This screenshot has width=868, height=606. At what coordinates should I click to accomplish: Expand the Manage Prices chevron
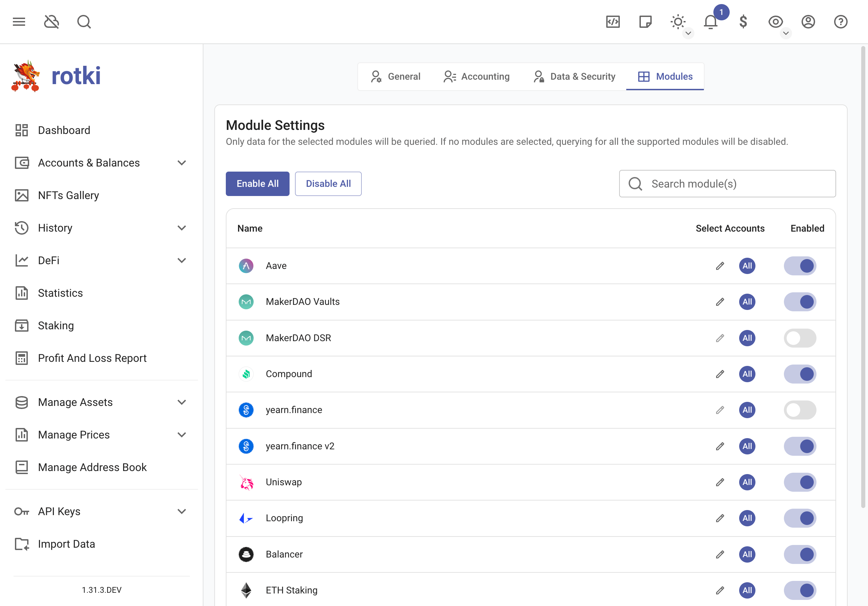click(x=182, y=435)
